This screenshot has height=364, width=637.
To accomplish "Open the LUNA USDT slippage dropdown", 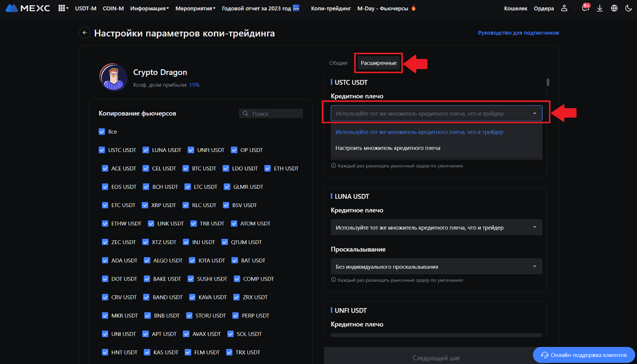I will click(x=436, y=267).
